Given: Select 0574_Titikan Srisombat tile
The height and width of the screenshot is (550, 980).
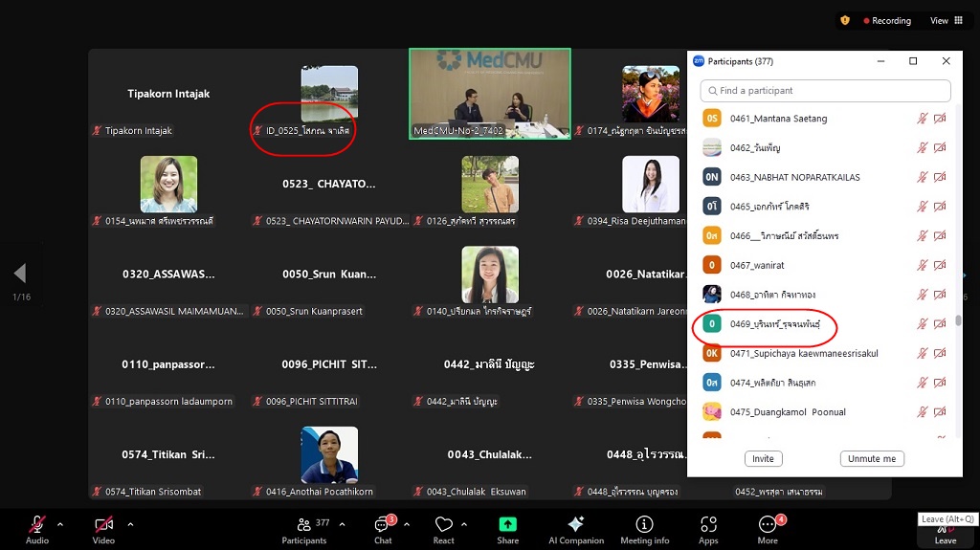Looking at the screenshot, I should pos(168,454).
